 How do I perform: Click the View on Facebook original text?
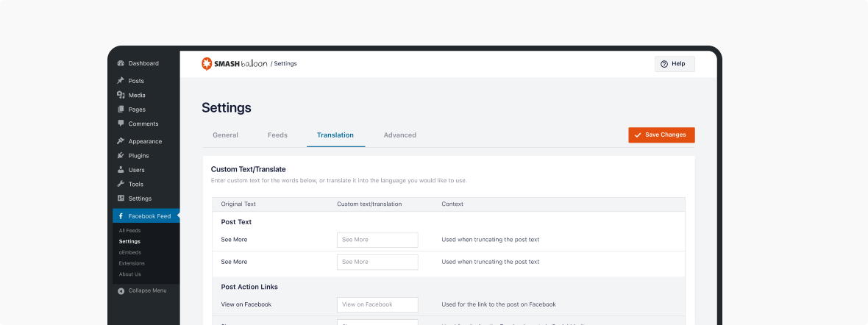[246, 304]
